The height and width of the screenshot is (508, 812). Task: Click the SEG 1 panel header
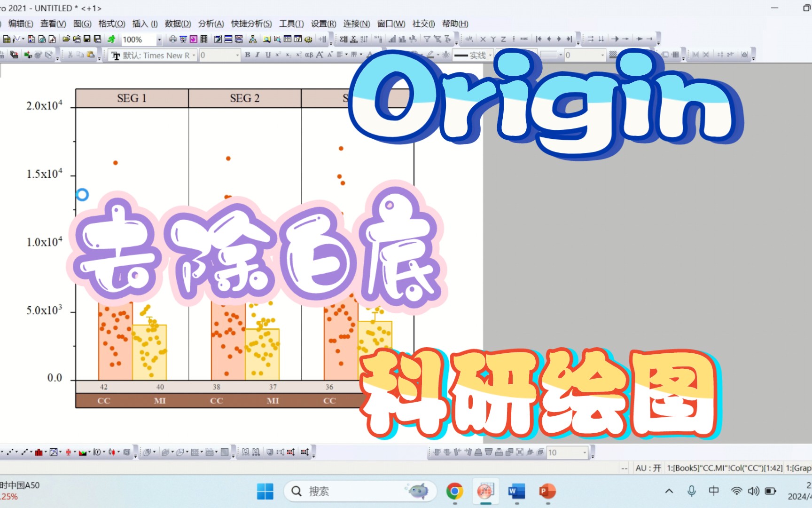[132, 98]
